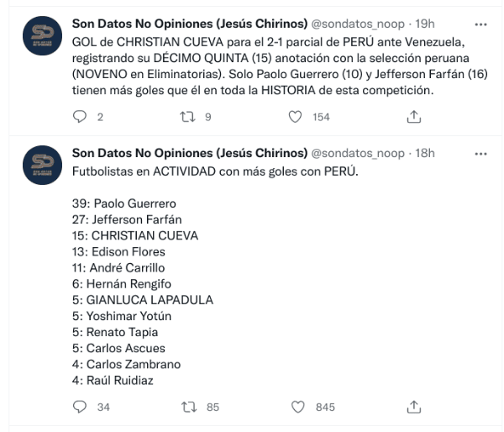Retweet the top scorers list tweet
This screenshot has width=504, height=432.
tap(189, 408)
